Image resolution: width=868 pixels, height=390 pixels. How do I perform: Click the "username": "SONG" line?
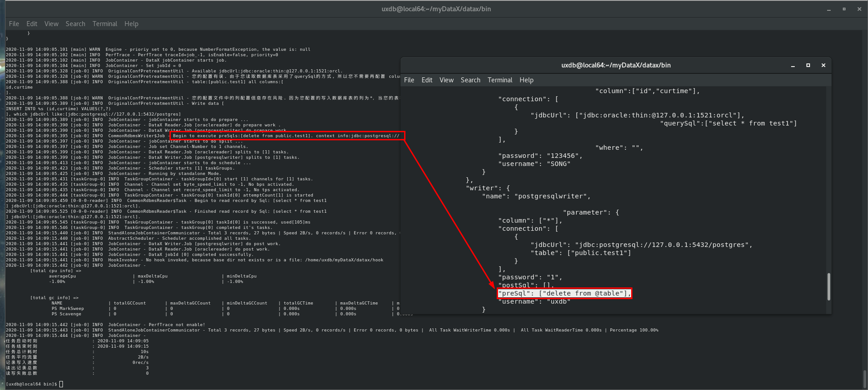click(x=534, y=164)
